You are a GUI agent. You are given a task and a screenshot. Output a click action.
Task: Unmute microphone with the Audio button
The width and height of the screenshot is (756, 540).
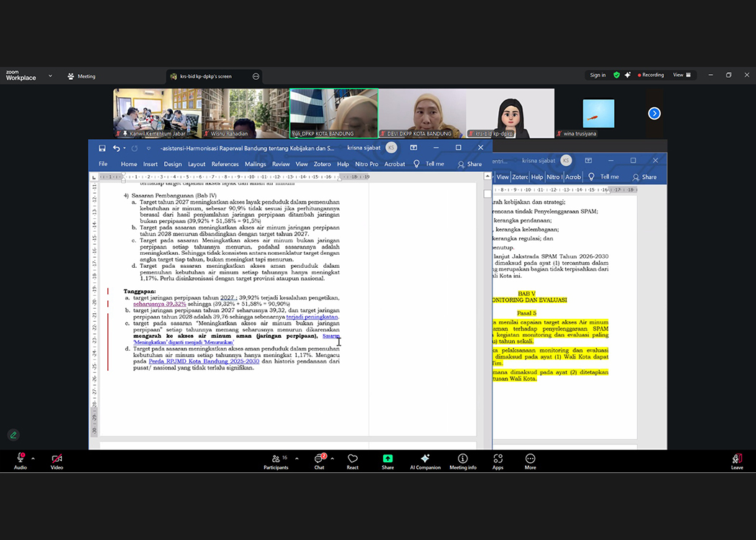pyautogui.click(x=20, y=459)
